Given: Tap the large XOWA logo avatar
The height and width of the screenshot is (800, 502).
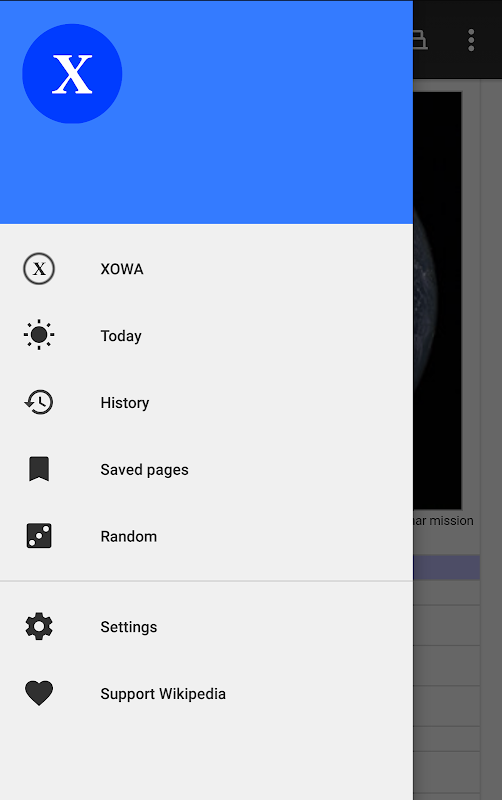Looking at the screenshot, I should (72, 73).
